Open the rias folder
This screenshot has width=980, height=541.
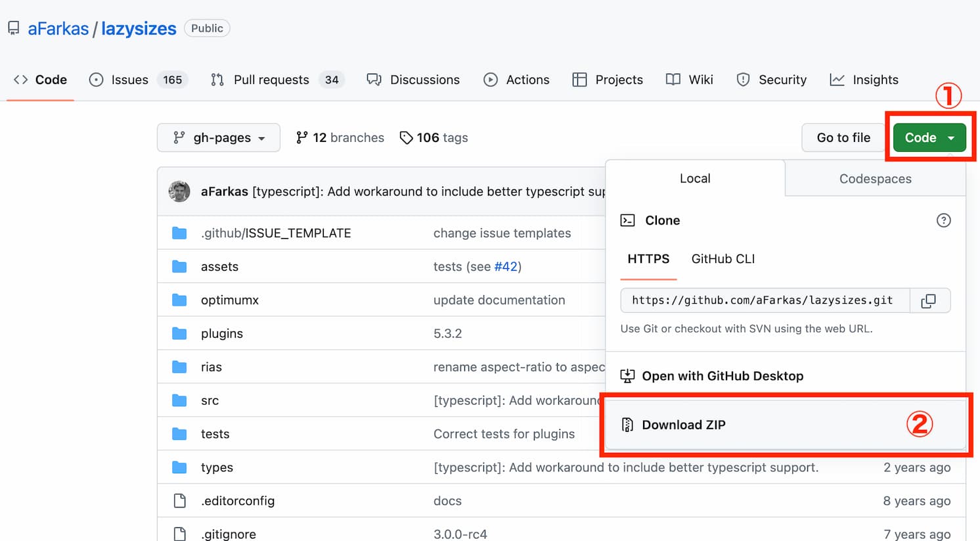212,367
